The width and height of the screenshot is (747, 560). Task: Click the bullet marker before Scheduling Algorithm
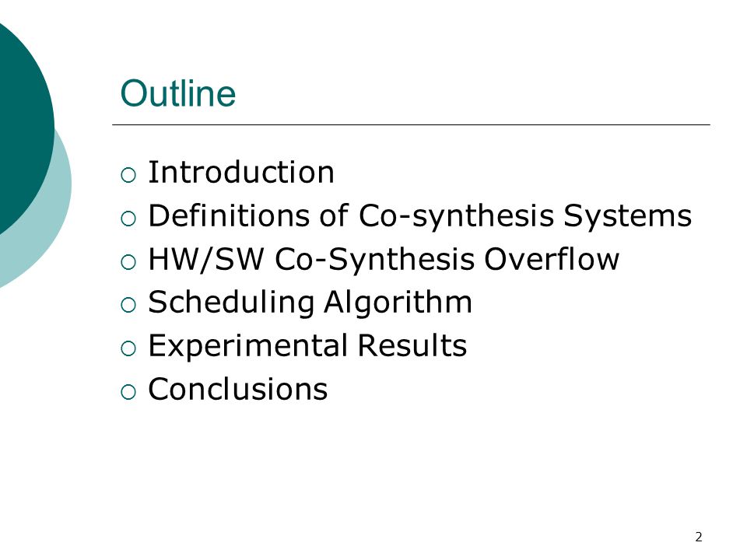pyautogui.click(x=128, y=305)
